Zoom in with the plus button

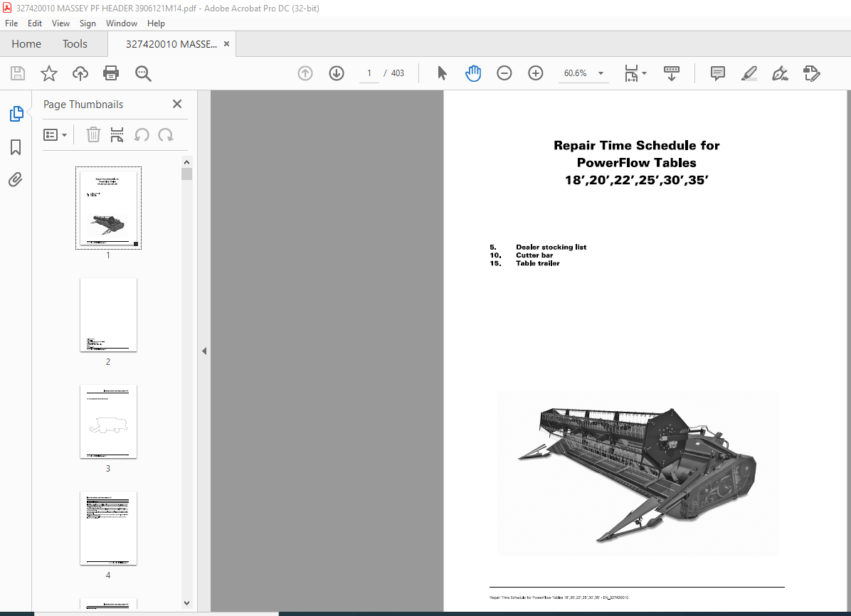click(536, 73)
